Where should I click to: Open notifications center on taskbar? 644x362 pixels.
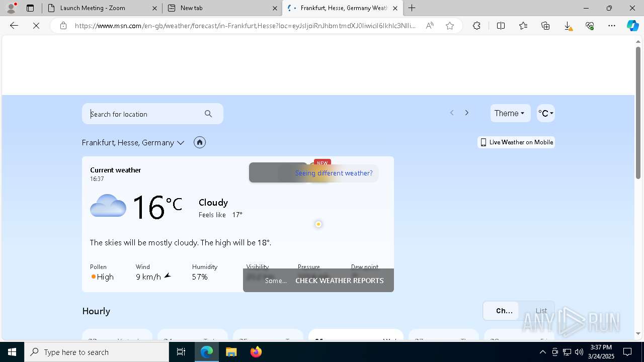[x=627, y=352]
